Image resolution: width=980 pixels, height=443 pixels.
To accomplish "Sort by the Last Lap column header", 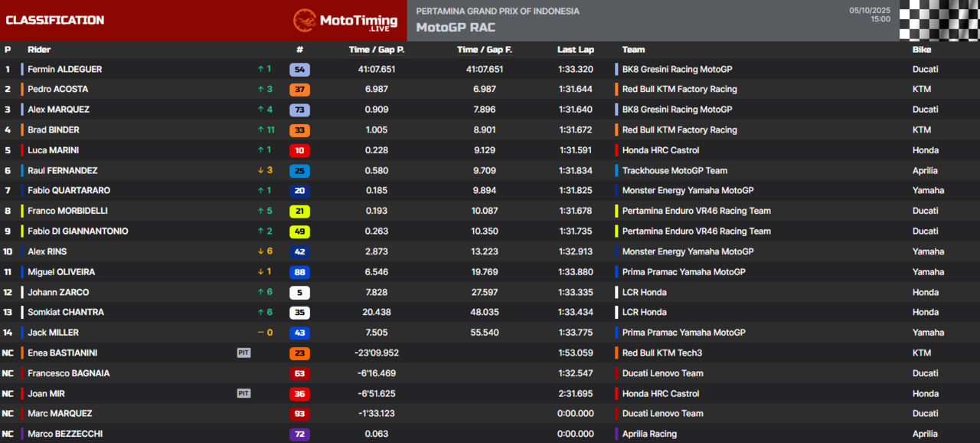I will (x=575, y=50).
